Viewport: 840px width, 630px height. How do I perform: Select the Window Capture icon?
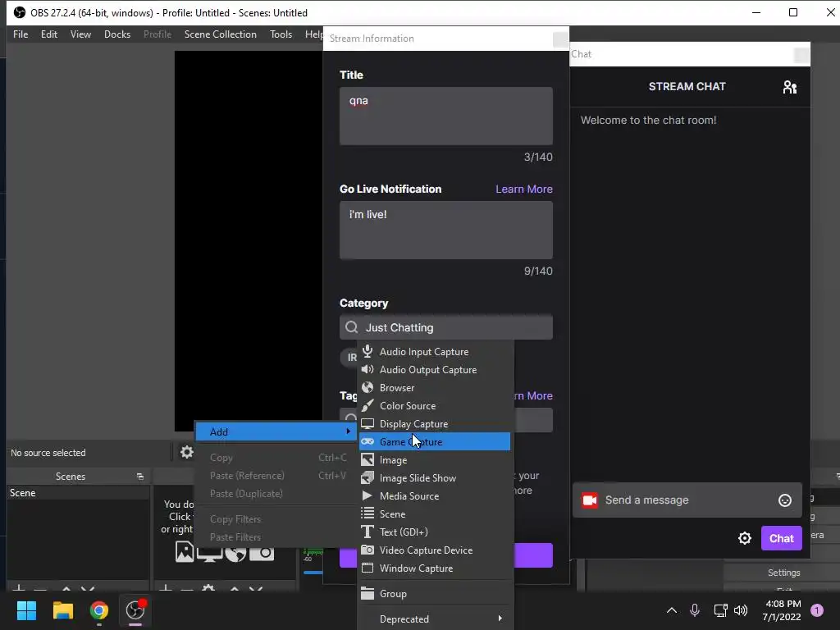coord(367,568)
